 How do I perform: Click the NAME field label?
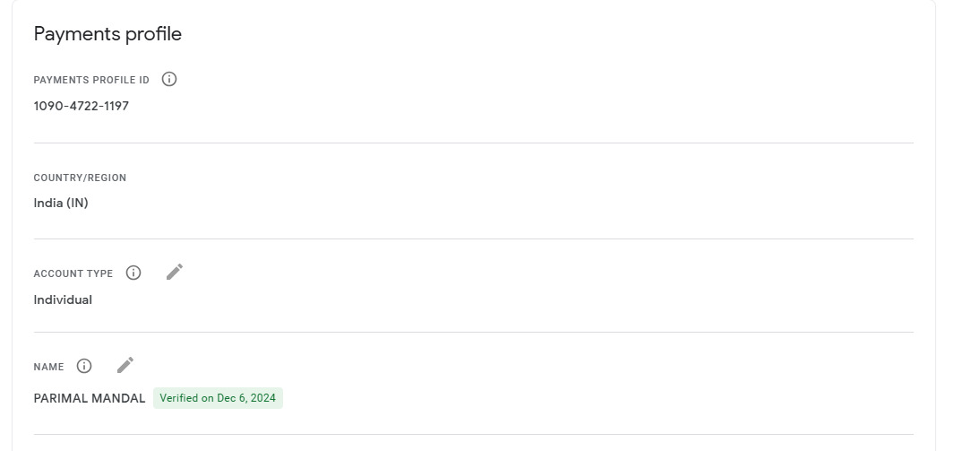pos(48,368)
